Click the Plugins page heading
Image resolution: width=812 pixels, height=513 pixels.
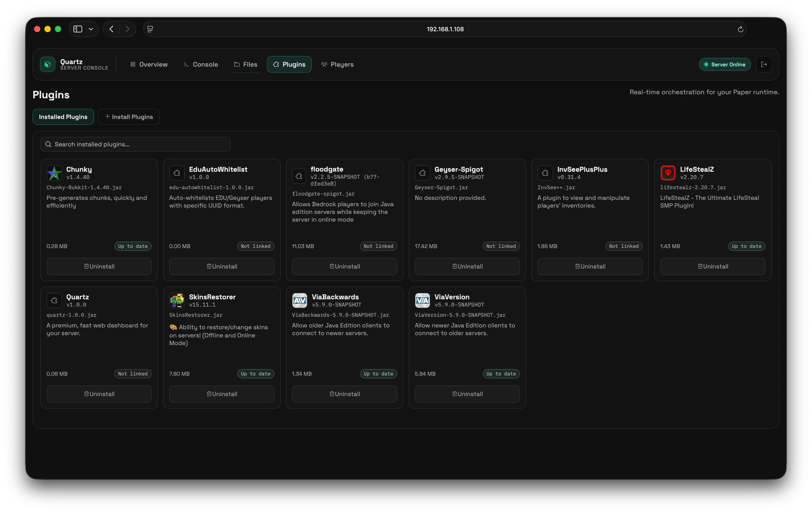51,95
